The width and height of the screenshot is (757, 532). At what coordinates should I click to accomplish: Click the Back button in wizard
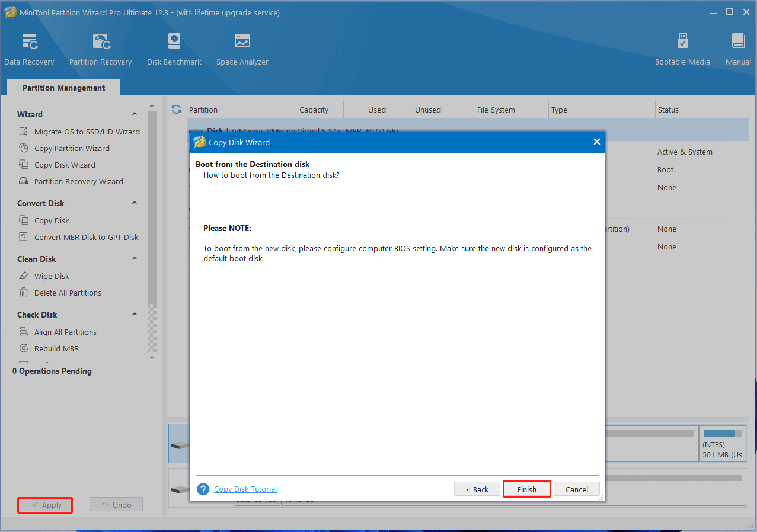click(477, 489)
